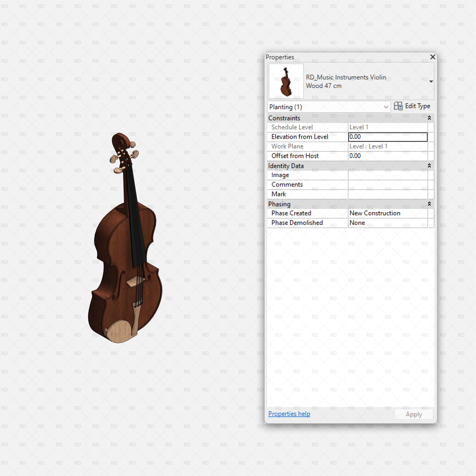Click the Offset from Host value field

[387, 156]
